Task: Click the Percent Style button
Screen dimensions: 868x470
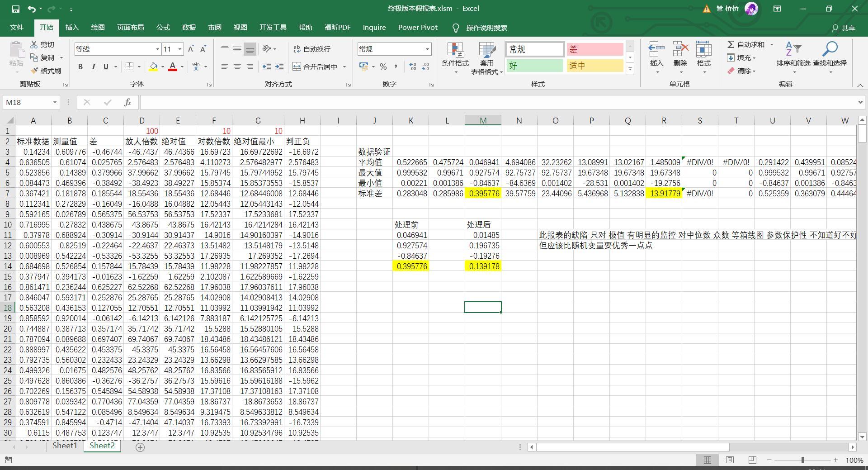Action: click(x=383, y=66)
